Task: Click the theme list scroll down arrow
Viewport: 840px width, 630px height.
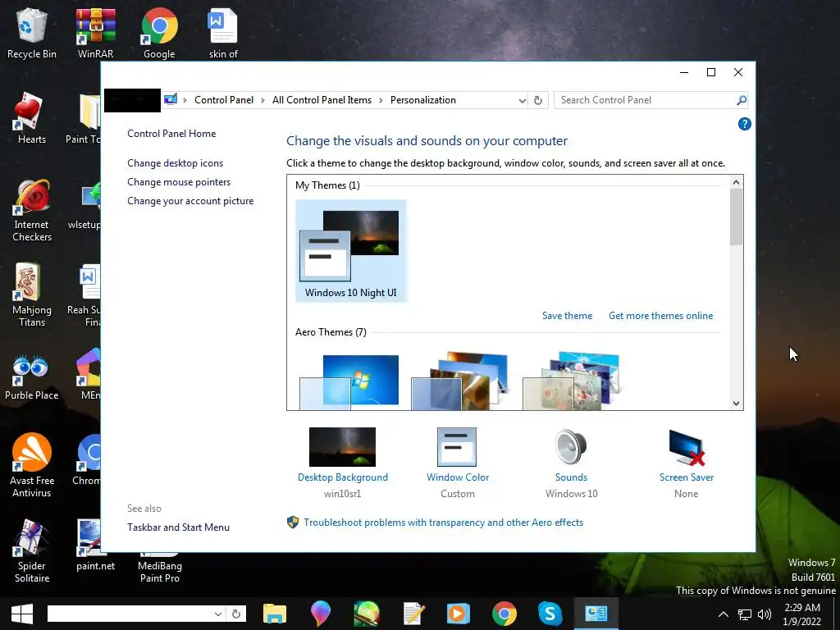Action: click(736, 404)
